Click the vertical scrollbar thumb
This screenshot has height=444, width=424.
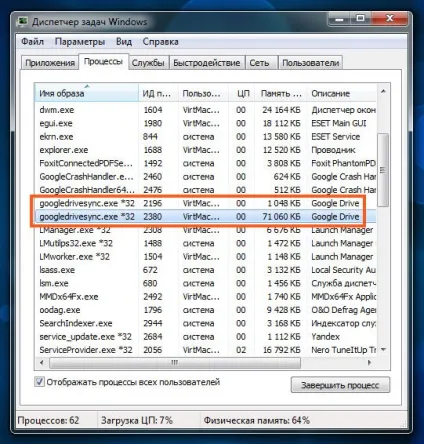tap(383, 170)
